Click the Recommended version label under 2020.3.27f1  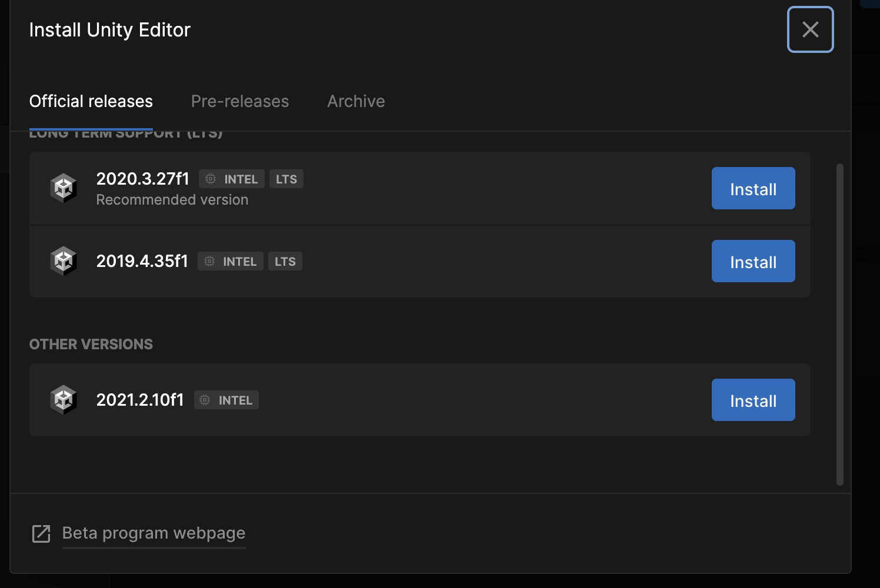(172, 200)
